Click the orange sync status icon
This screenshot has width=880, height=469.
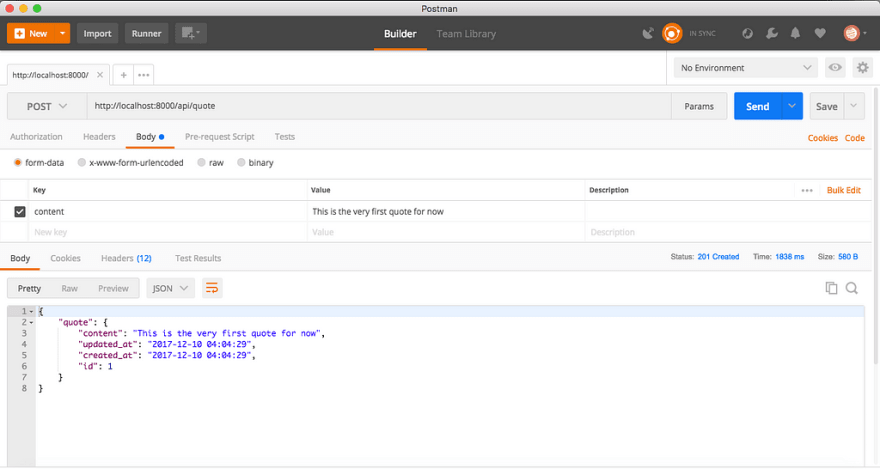coord(672,34)
